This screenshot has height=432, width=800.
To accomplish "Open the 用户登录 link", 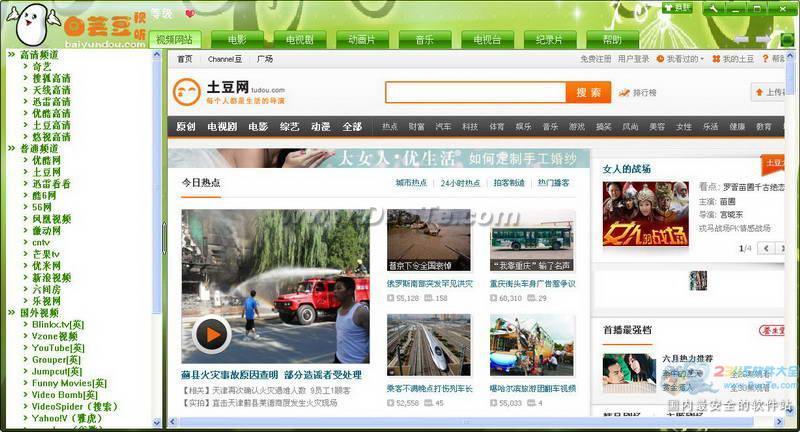I will (x=634, y=59).
